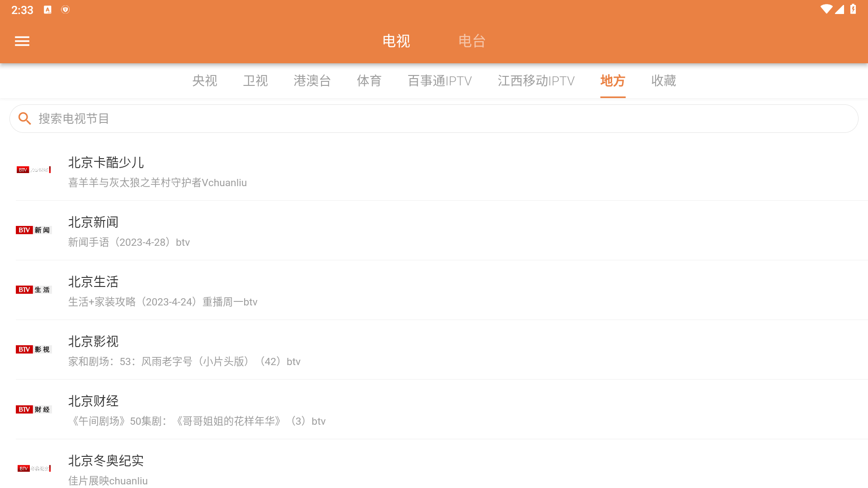Click the BTV 新闻 channel logo
Screen dimensions: 868x488
[34, 230]
